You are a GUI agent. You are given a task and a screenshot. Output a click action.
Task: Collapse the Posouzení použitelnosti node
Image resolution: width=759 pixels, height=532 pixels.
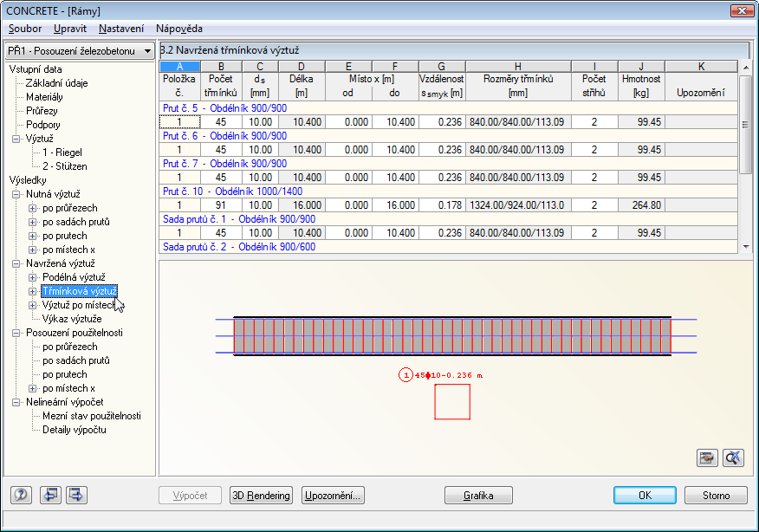click(x=16, y=333)
